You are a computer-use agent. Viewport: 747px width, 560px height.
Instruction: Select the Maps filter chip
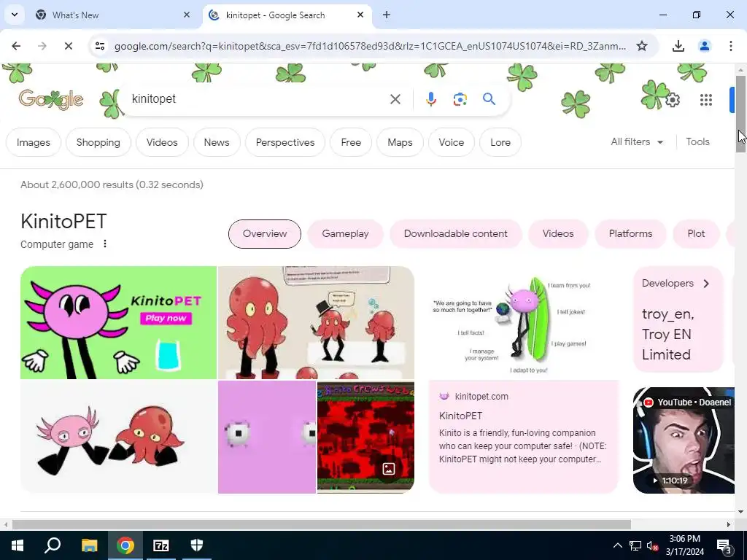tap(400, 142)
